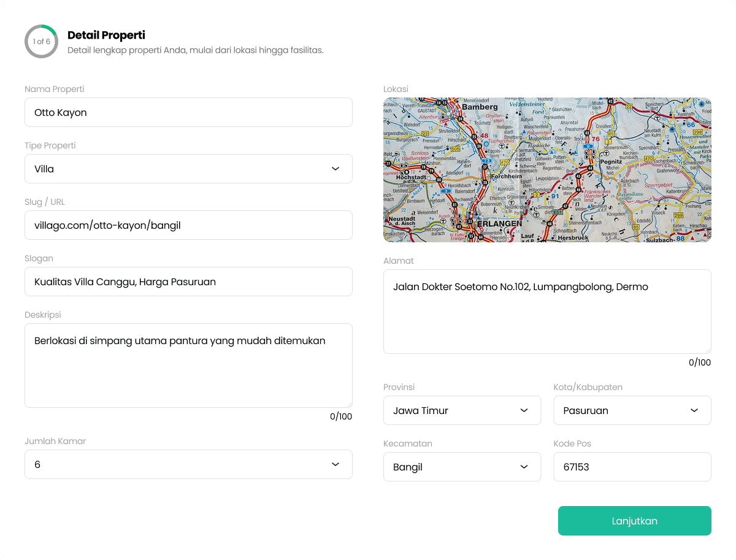Click the character counter below Alamat
Viewport: 736px width, 560px height.
700,362
